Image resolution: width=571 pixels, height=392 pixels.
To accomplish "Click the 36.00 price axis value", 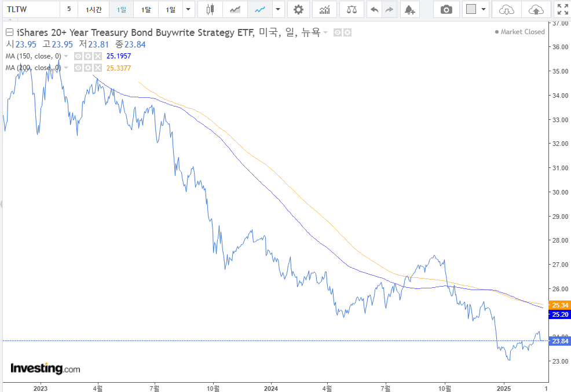I will pyautogui.click(x=560, y=47).
